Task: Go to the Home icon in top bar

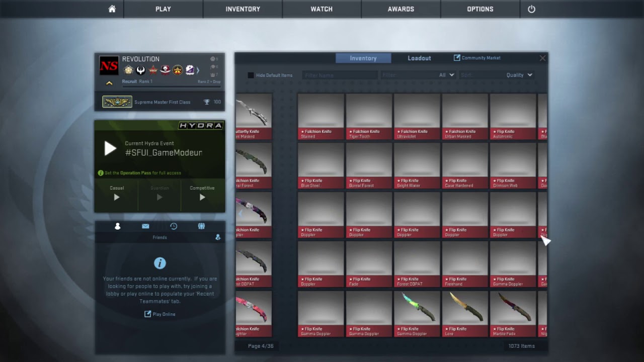Action: pos(112,9)
